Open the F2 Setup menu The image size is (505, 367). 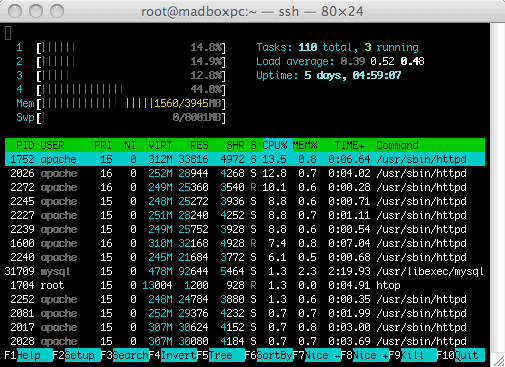click(x=76, y=355)
